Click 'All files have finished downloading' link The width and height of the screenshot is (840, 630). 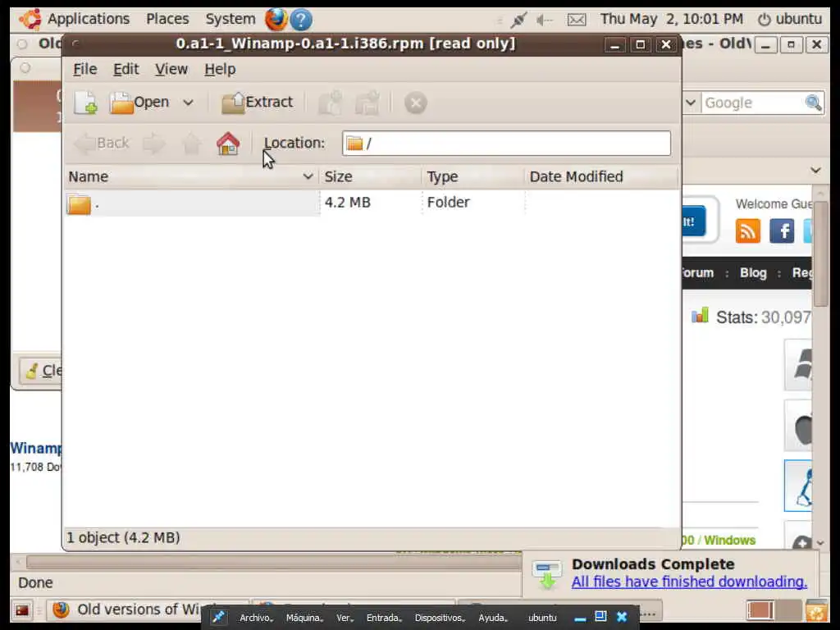point(689,582)
